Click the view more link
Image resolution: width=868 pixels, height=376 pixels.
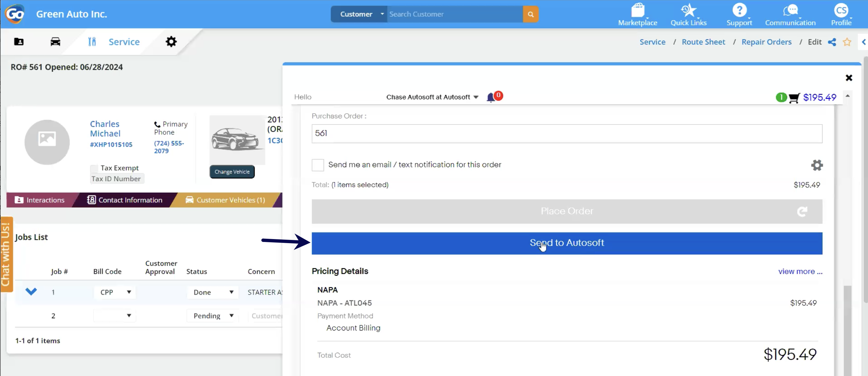click(x=800, y=271)
